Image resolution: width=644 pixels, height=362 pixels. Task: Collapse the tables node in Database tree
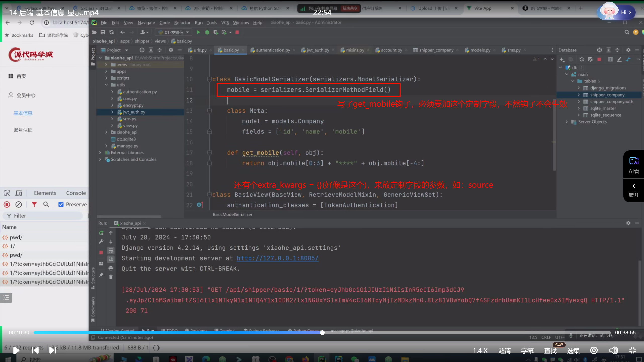click(x=573, y=81)
